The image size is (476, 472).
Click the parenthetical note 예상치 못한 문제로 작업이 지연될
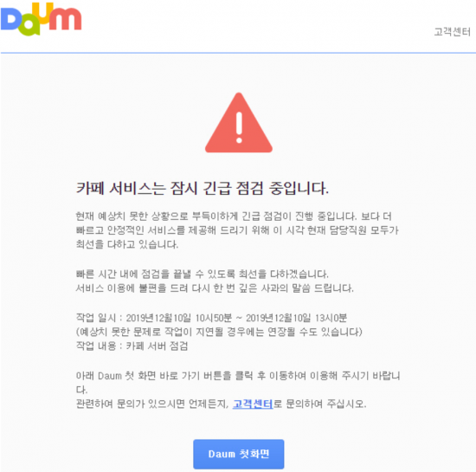click(219, 332)
